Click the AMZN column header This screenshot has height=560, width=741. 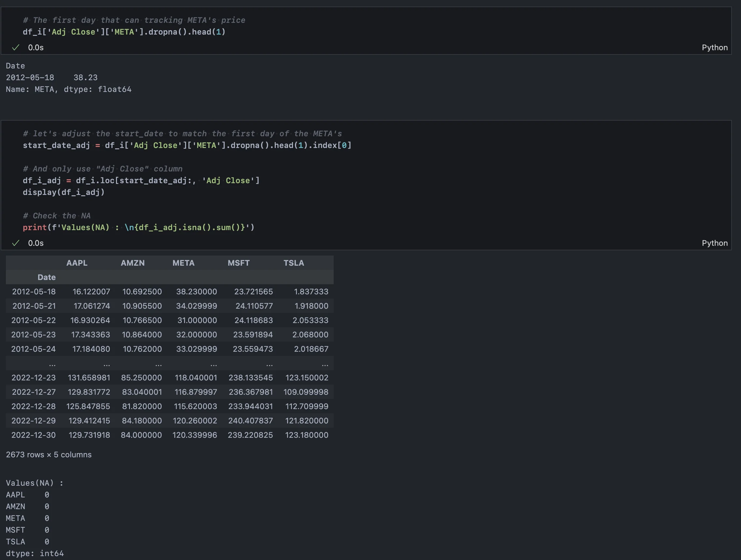pos(133,263)
